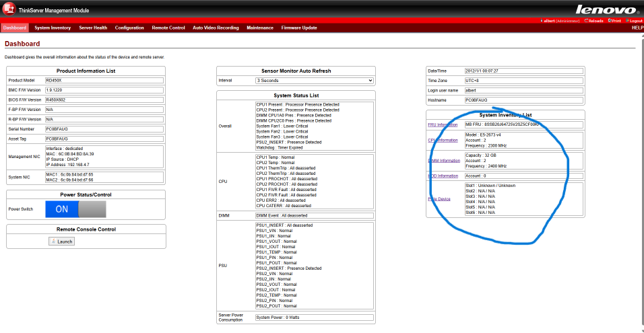This screenshot has height=333, width=644.
Task: Go to Server Health menu
Action: 93,28
